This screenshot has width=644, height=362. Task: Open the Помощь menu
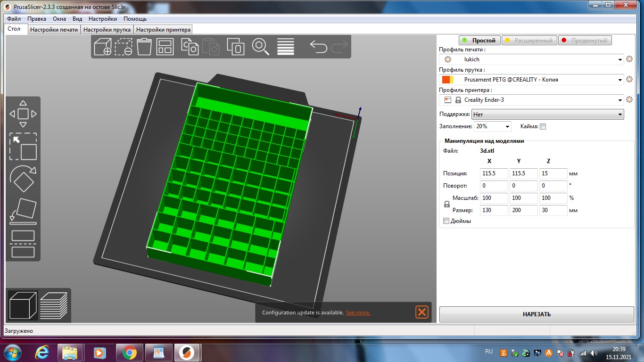pos(135,19)
